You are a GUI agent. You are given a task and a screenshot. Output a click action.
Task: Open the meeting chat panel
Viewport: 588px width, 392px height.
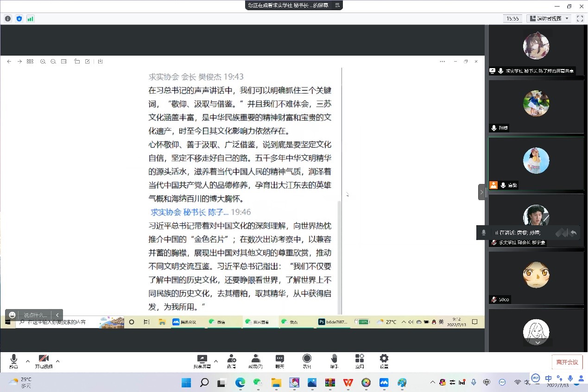pos(280,360)
